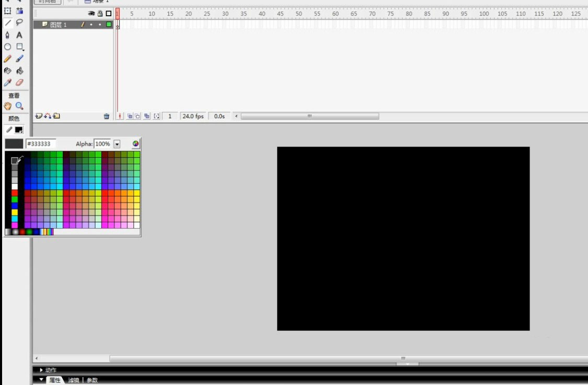Screen dimensions: 588x385
Task: Click the center frame button
Action: point(120,116)
